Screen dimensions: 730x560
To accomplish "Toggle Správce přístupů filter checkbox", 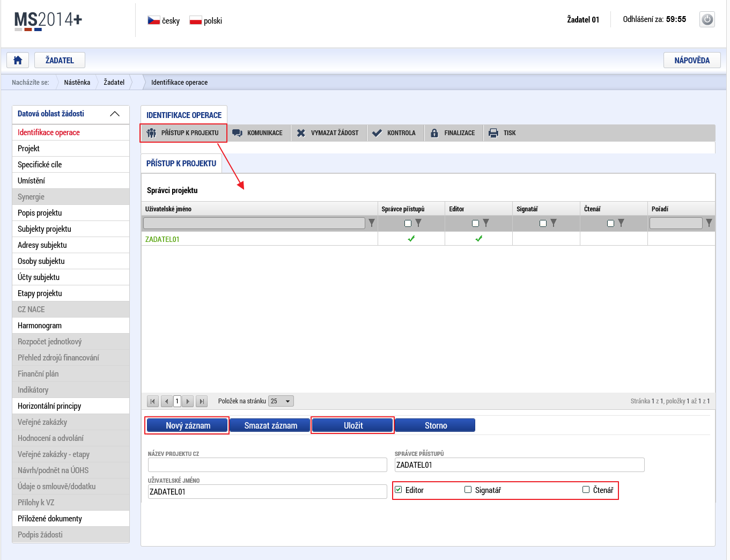I will (x=408, y=224).
